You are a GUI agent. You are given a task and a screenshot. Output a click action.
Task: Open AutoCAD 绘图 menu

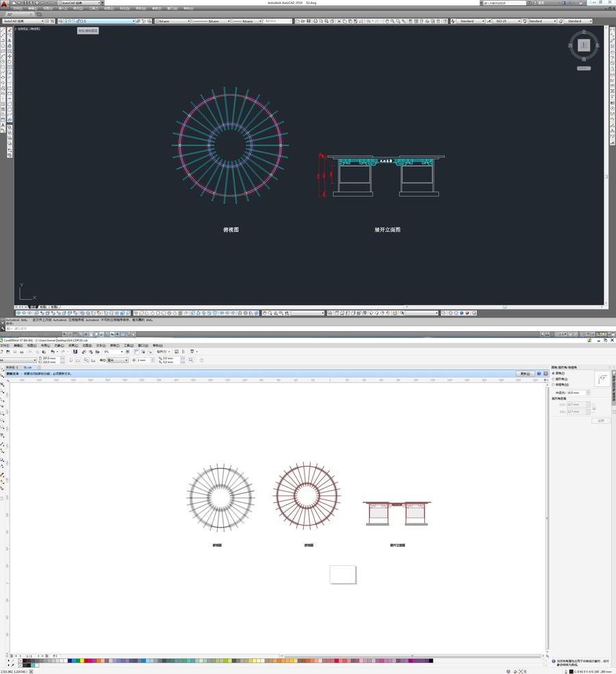pyautogui.click(x=109, y=9)
